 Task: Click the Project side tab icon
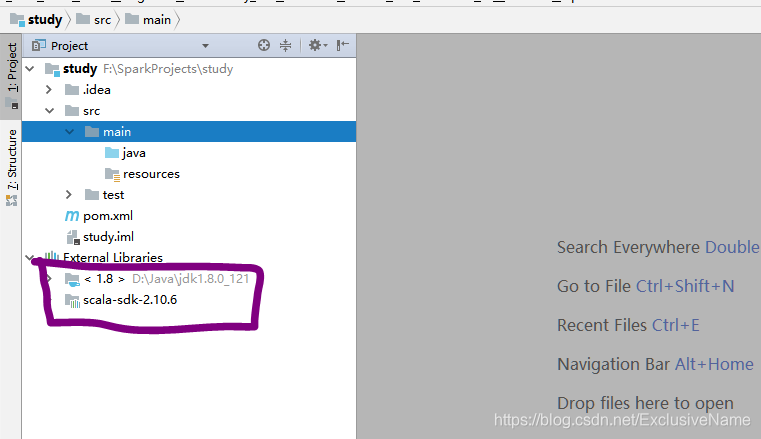(12, 103)
